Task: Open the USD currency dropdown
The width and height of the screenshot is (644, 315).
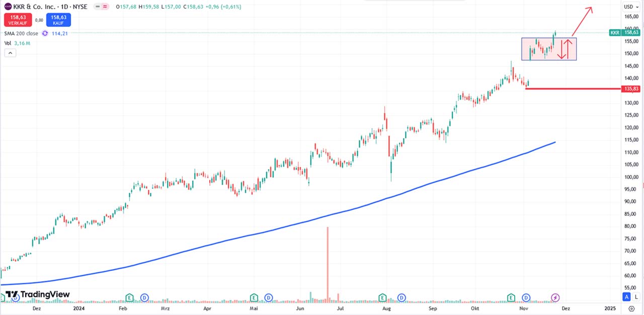Action: tap(630, 7)
